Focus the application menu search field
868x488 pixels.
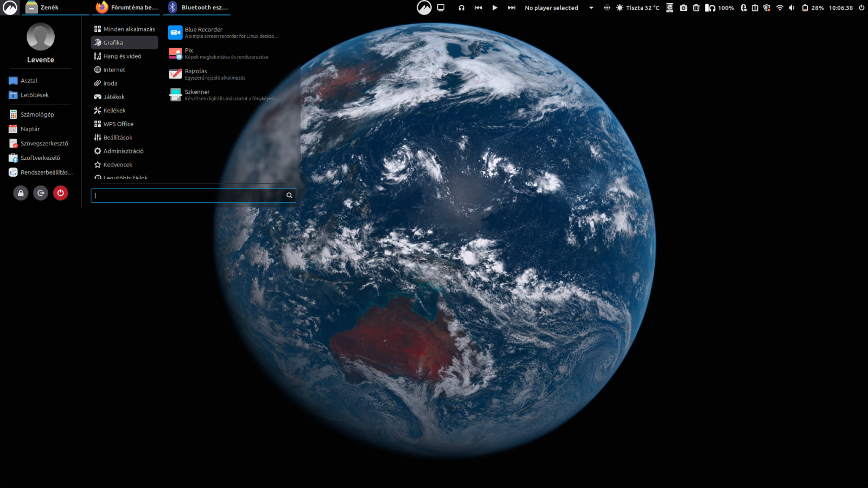click(193, 195)
